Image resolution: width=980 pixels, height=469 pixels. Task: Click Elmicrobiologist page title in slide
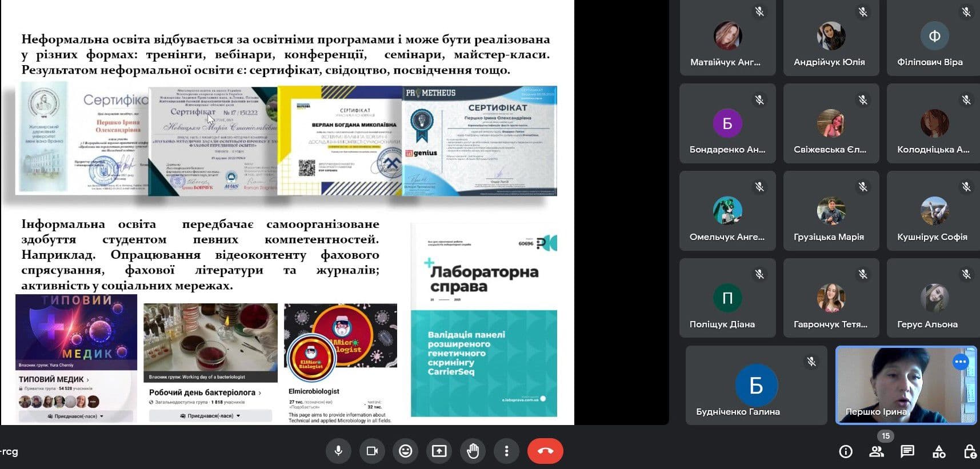314,391
